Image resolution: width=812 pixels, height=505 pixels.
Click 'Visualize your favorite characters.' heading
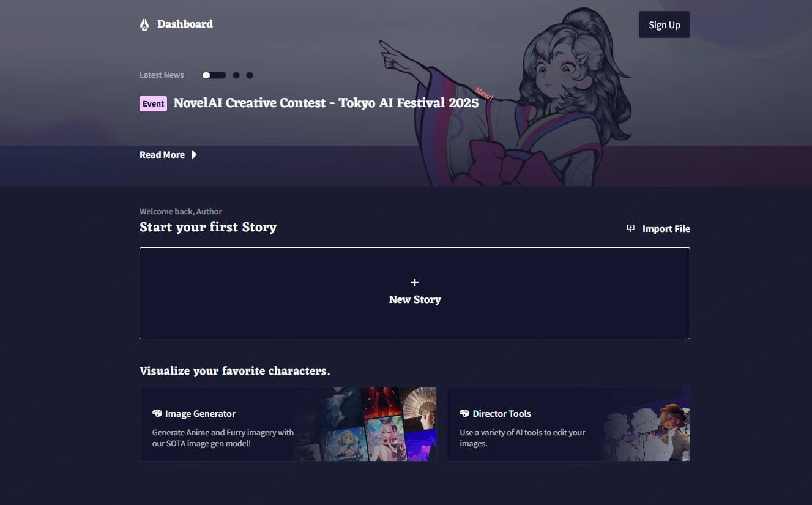(x=235, y=371)
